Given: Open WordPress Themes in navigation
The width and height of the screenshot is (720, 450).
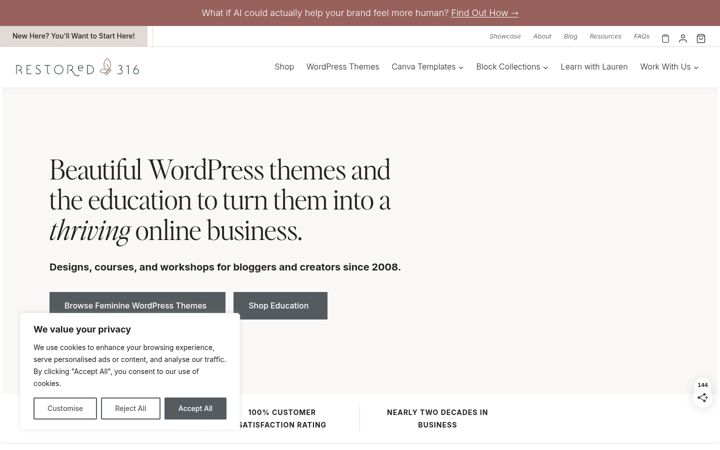Looking at the screenshot, I should pos(343,67).
